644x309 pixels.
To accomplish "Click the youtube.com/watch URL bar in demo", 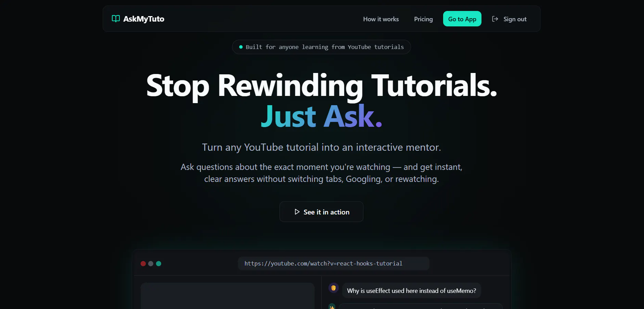I will point(334,263).
